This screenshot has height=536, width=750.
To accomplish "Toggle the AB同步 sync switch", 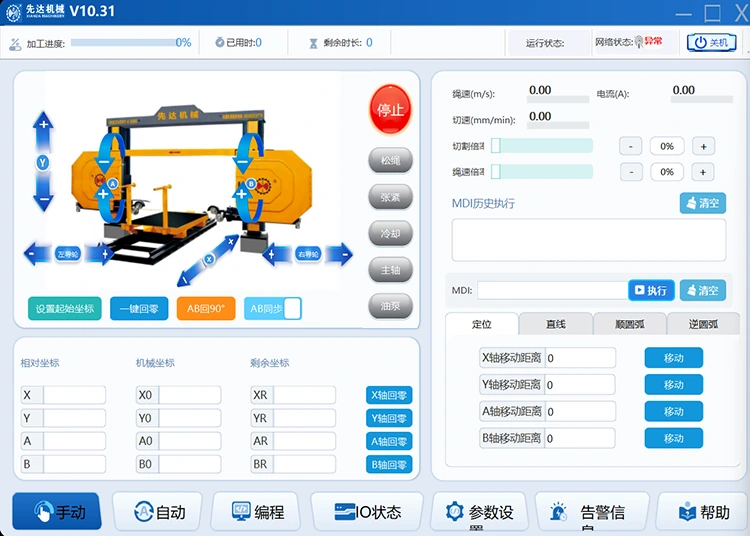I will coord(273,308).
